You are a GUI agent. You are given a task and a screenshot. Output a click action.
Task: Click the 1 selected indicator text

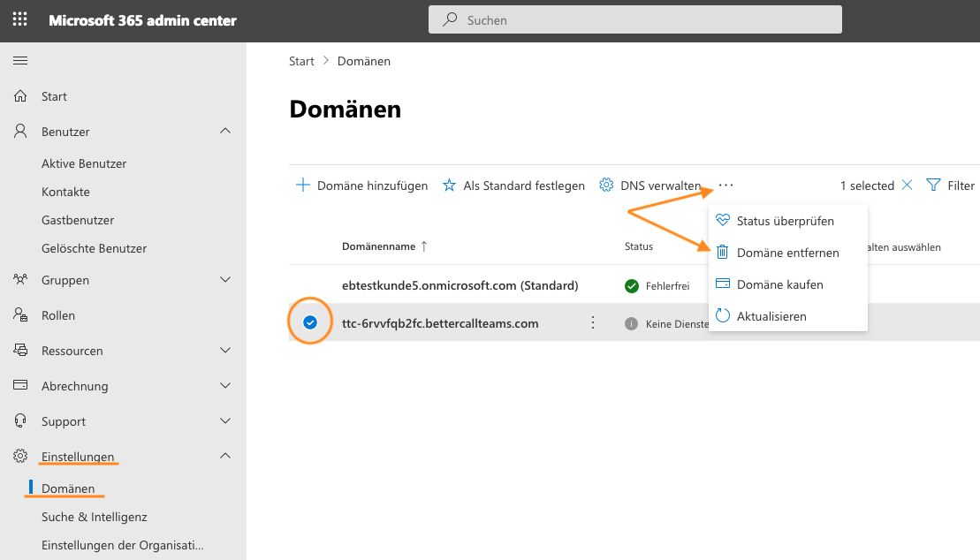point(867,185)
